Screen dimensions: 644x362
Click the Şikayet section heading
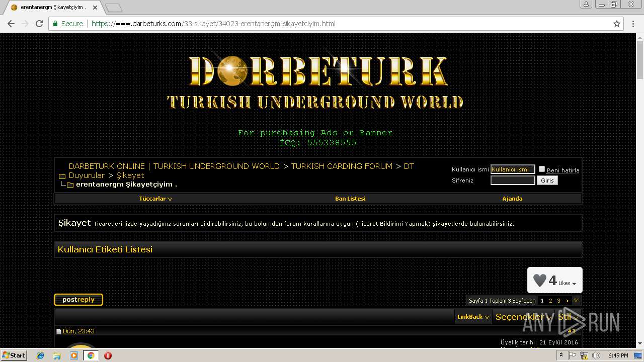[74, 223]
